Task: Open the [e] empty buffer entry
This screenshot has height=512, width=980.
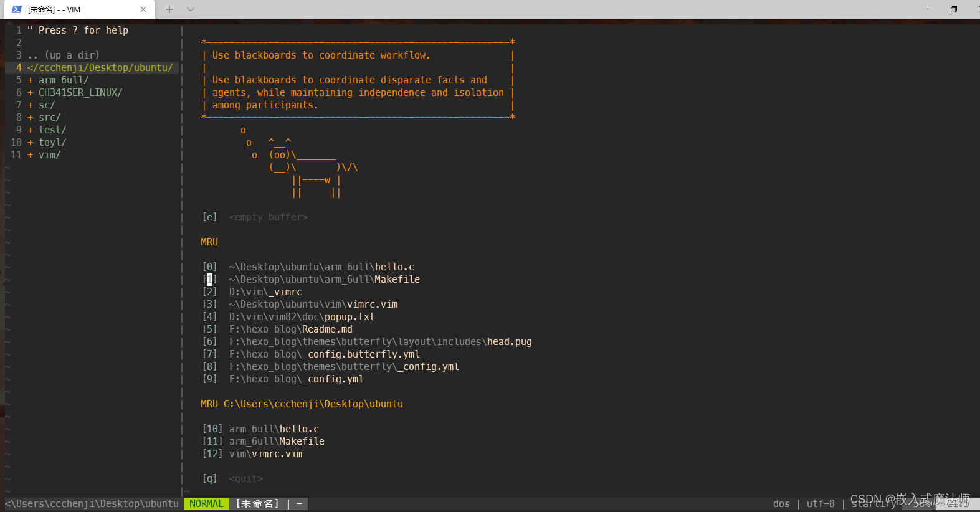Action: pos(255,217)
